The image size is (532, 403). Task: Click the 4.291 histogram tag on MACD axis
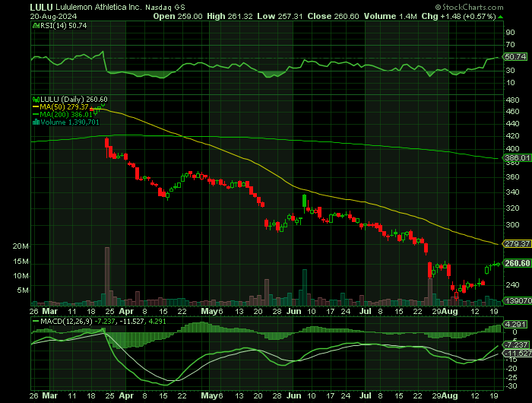[x=515, y=324]
